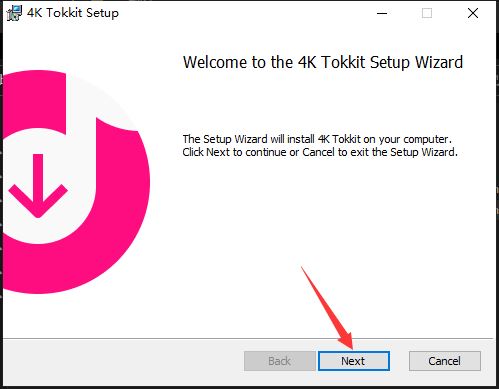
Task: Click the disabled Back button
Action: [279, 361]
